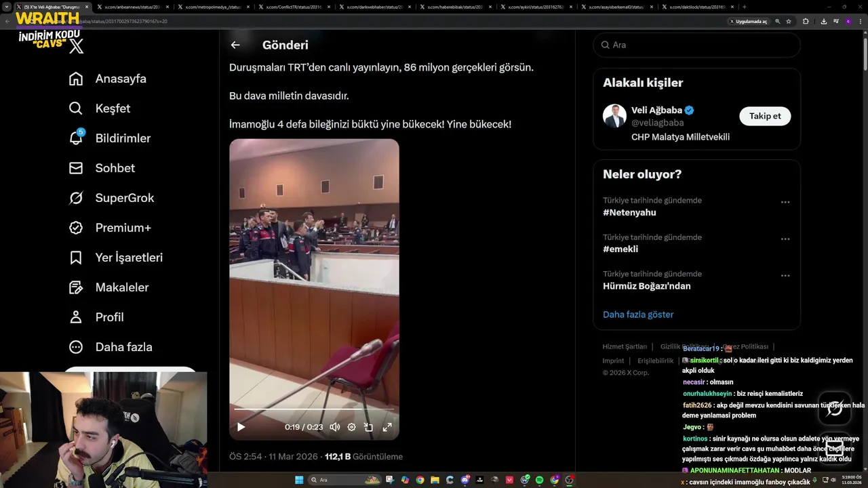Screen dimensions: 868x488
Task: Close the active Veli Ağbaba tab
Action: [x=87, y=7]
